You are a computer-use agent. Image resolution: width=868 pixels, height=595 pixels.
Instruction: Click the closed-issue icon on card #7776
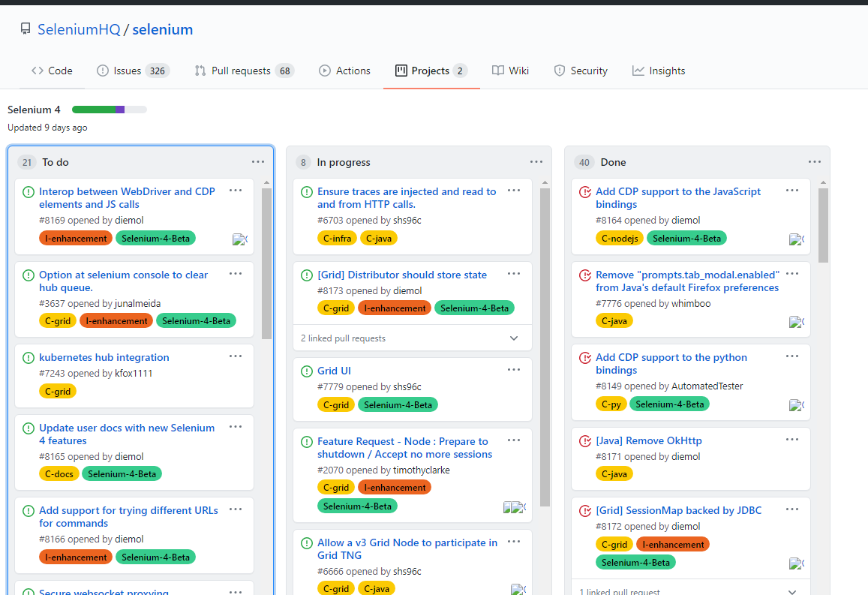[x=585, y=275]
